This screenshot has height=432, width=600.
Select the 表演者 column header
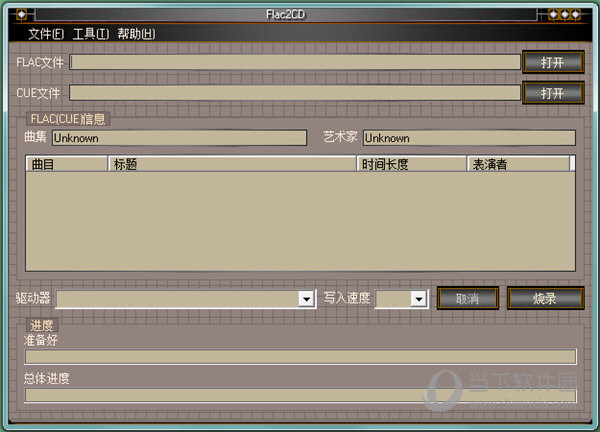click(518, 164)
